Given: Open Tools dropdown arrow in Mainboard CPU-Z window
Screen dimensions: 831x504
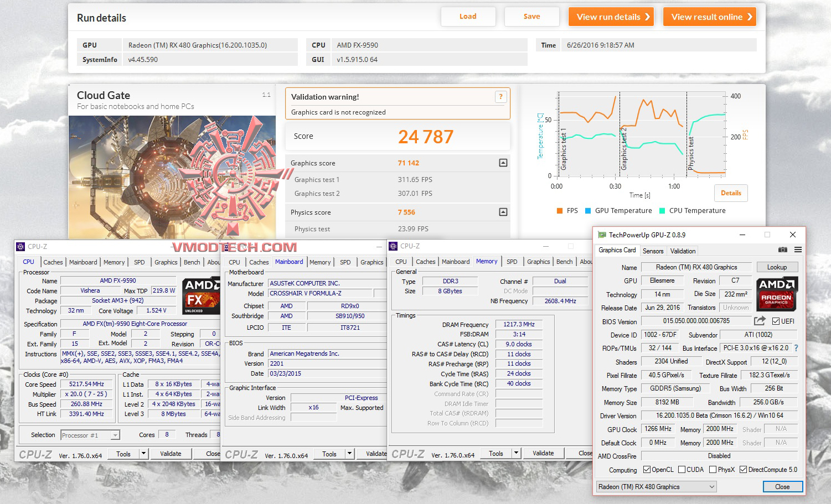Looking at the screenshot, I should [x=349, y=454].
